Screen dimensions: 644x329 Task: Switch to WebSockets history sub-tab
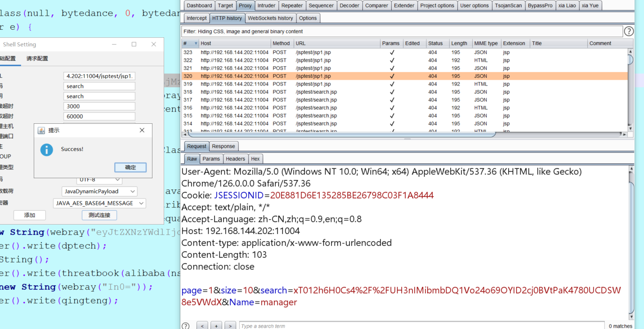point(270,18)
